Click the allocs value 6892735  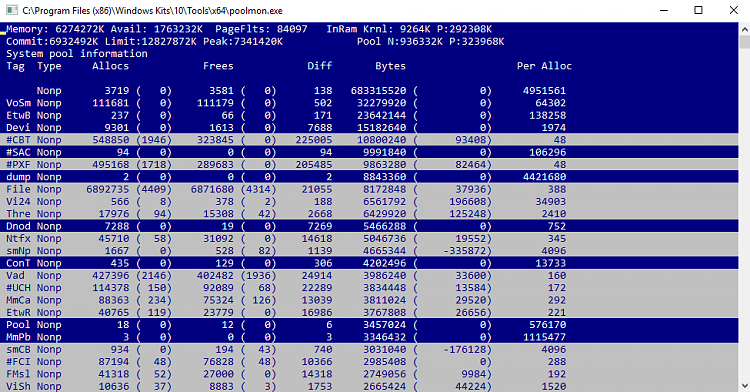tap(108, 189)
